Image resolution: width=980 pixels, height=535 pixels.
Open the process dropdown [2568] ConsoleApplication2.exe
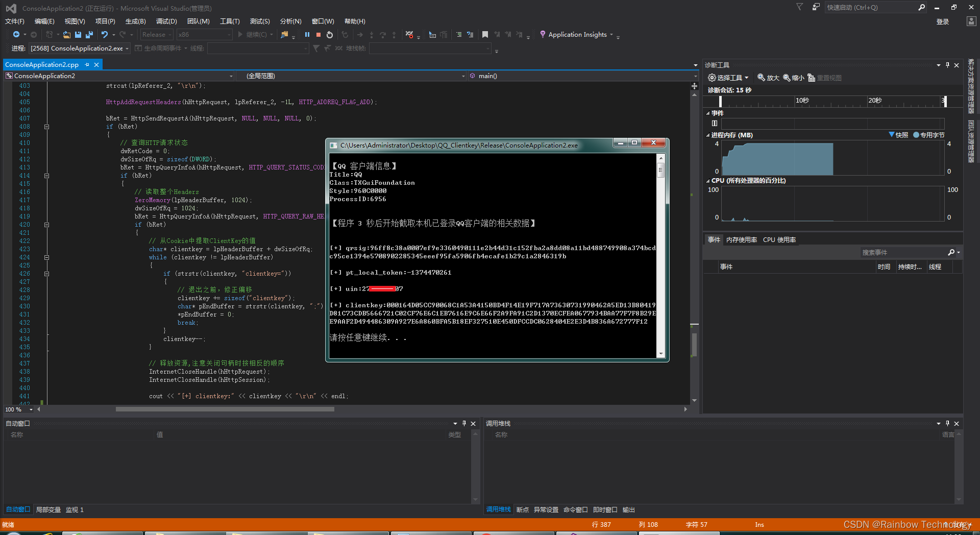[x=80, y=48]
